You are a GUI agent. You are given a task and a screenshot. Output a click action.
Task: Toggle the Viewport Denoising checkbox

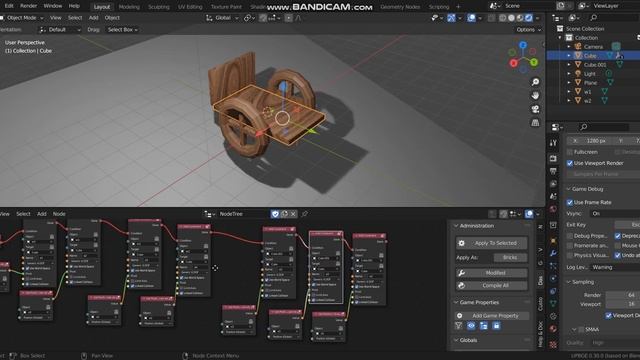click(x=609, y=316)
